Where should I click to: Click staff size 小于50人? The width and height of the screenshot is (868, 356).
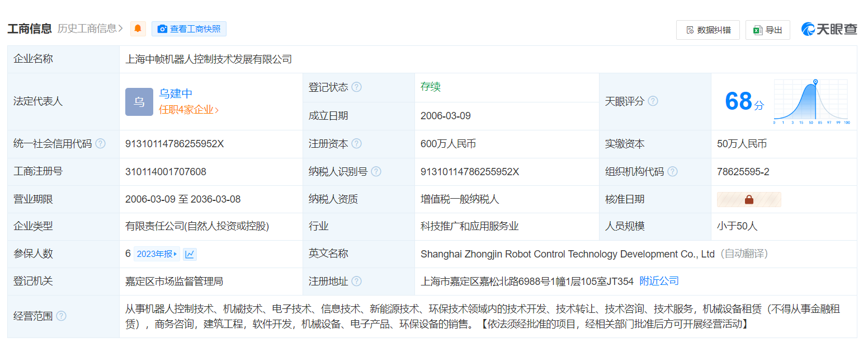tap(737, 227)
